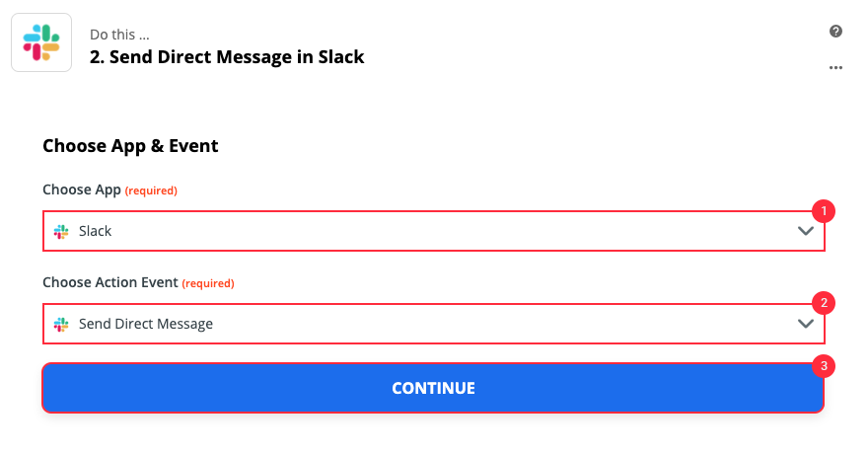Expand the Choose App dropdown chevron
The height and width of the screenshot is (455, 868).
[806, 231]
